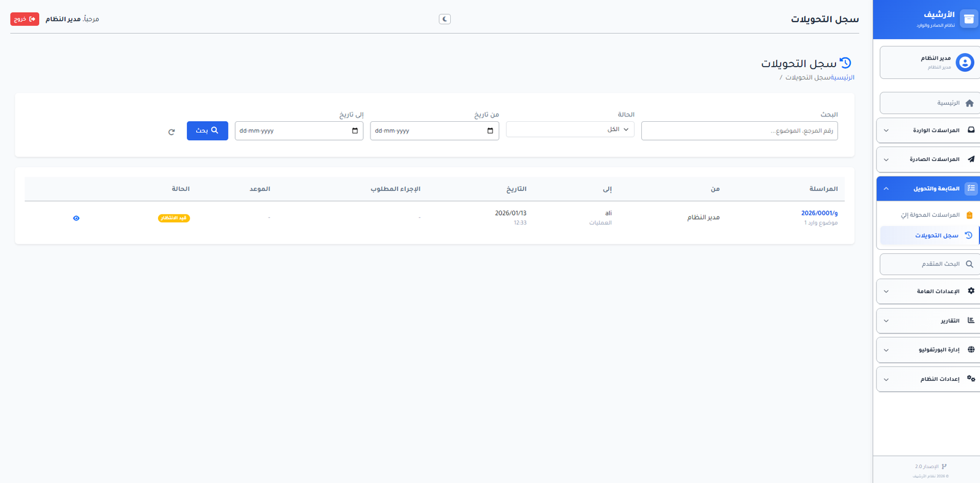This screenshot has width=980, height=483.
Task: Expand إعدادات النظام chevron
Action: point(886,380)
